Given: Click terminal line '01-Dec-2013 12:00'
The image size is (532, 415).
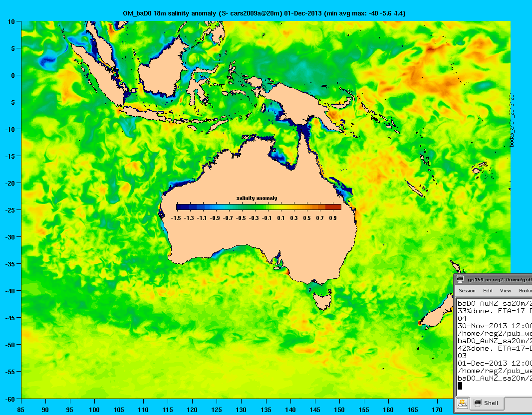Looking at the screenshot, I should coord(495,363).
